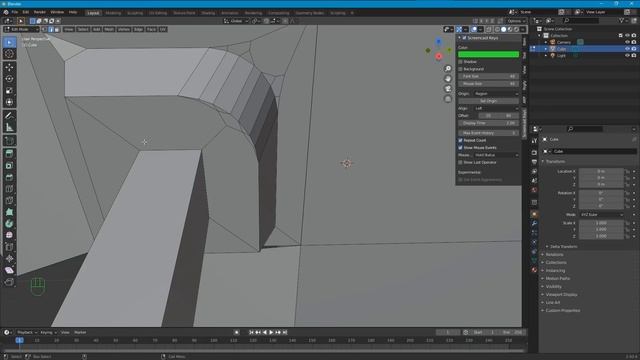The width and height of the screenshot is (640, 360).
Task: Toggle the camera view icon in viewport
Action: [448, 89]
